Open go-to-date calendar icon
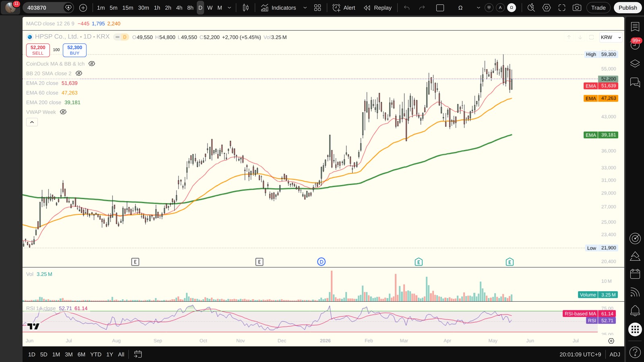Image resolution: width=644 pixels, height=362 pixels. click(138, 354)
